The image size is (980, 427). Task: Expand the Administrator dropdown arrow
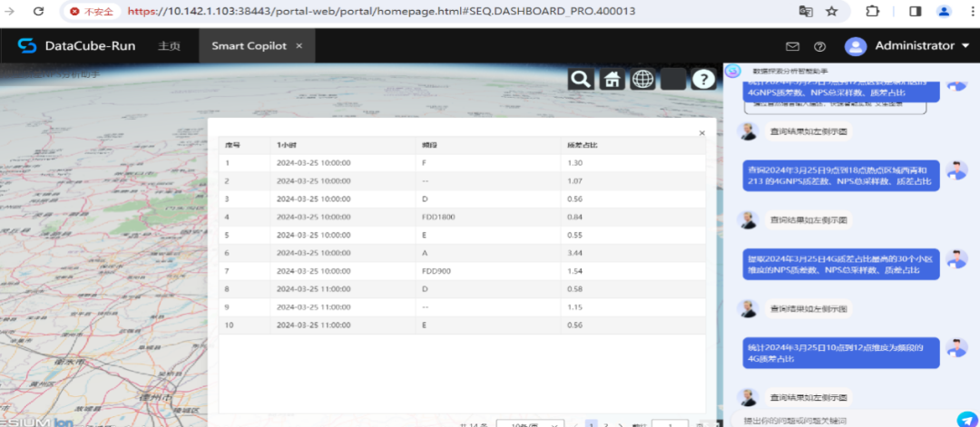966,46
